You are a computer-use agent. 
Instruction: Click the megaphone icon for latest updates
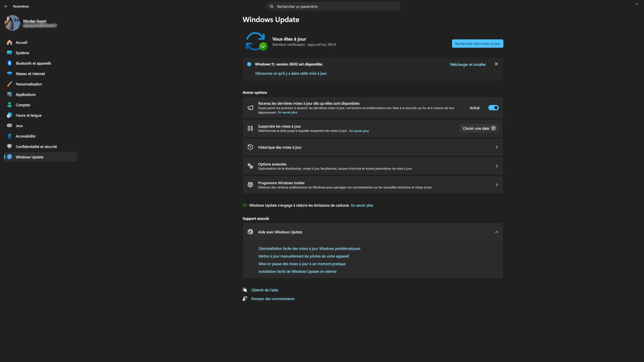coord(250,108)
